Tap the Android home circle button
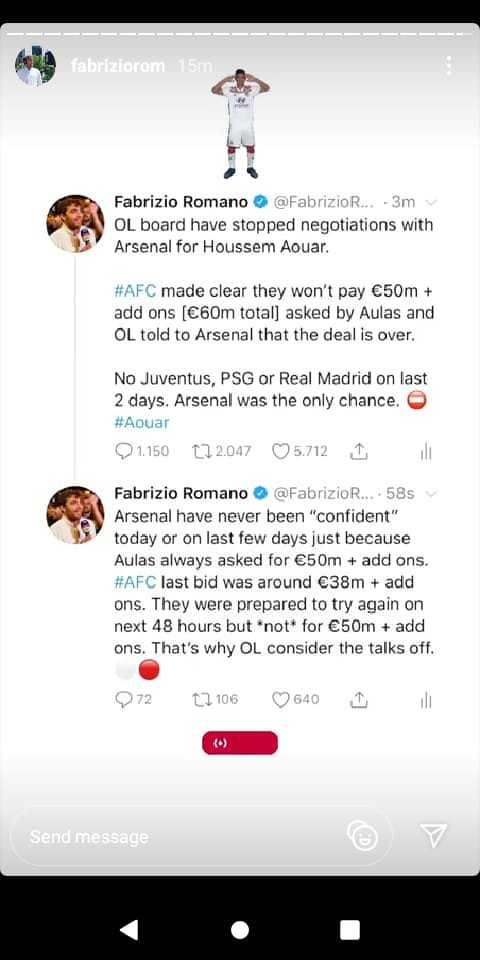The height and width of the screenshot is (960, 480). point(240,930)
